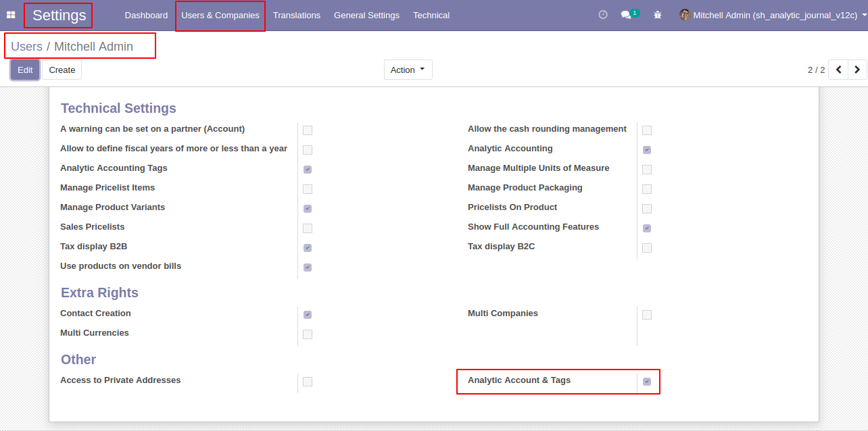This screenshot has height=431, width=868.
Task: Open the Mitchell Admin user menu
Action: coord(769,15)
